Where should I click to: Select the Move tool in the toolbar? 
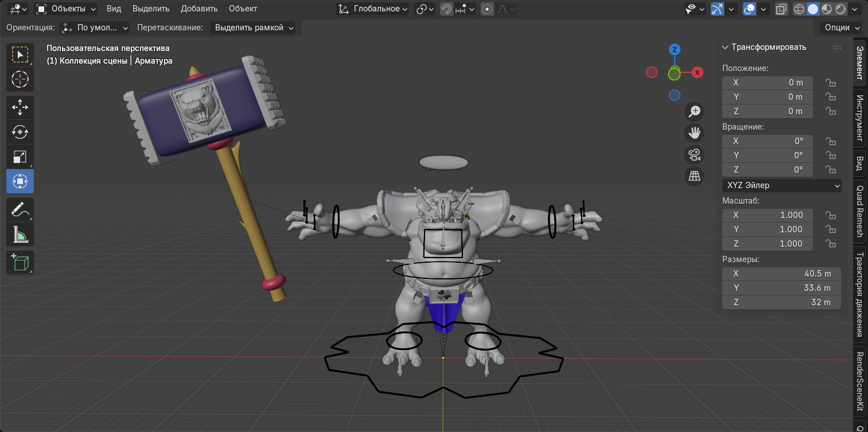click(20, 107)
